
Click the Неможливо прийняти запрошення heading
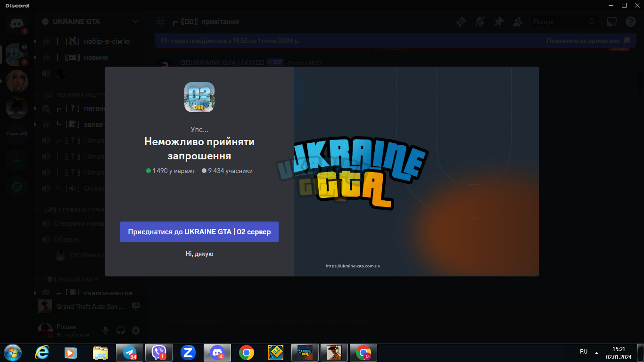pos(199,149)
